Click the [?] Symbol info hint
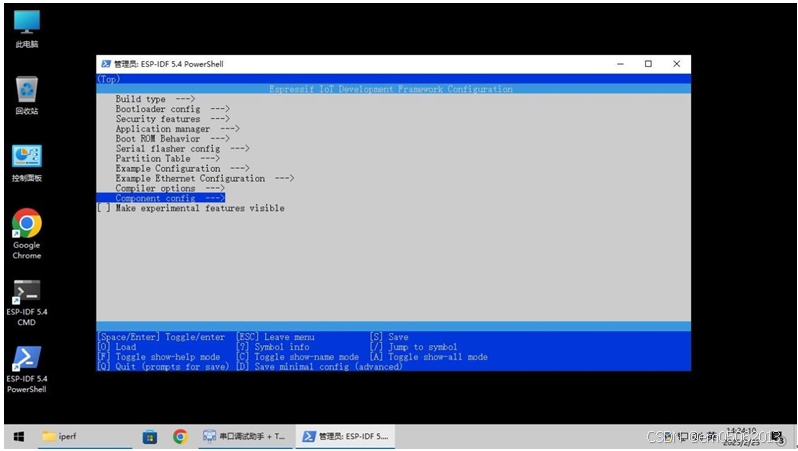Image resolution: width=798 pixels, height=451 pixels. point(273,347)
